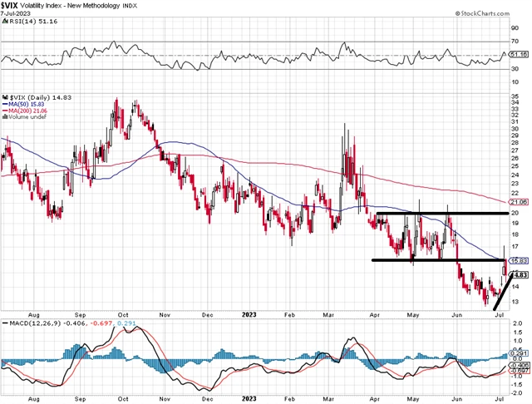Click the 15.83 MA(50) value tag
This screenshot has width=532, height=404.
pos(519,261)
